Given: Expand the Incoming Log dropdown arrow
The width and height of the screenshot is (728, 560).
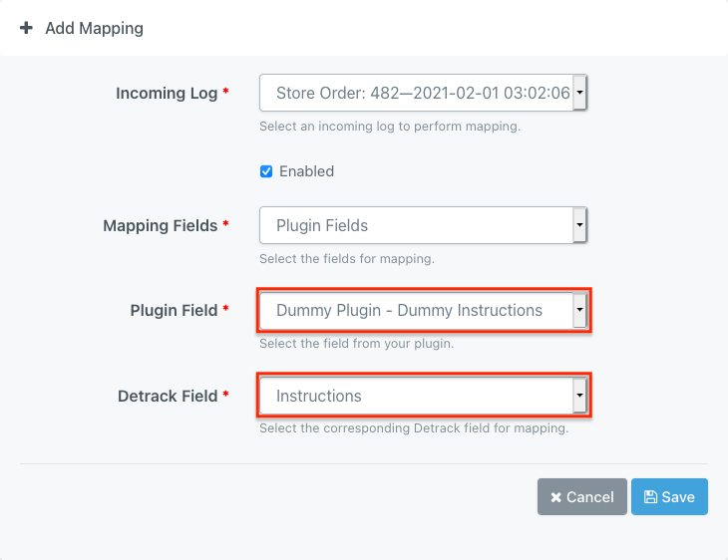Looking at the screenshot, I should click(579, 94).
